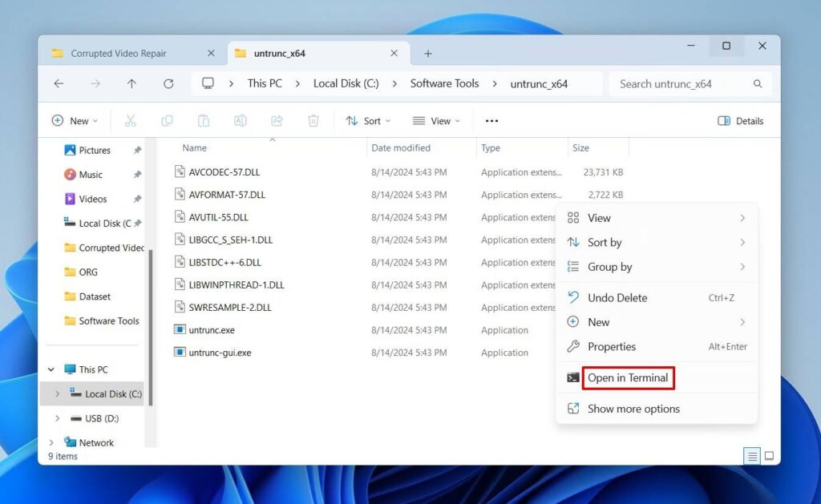Screen dimensions: 821x504
Task: Click Show more options in the context menu
Action: coord(633,409)
